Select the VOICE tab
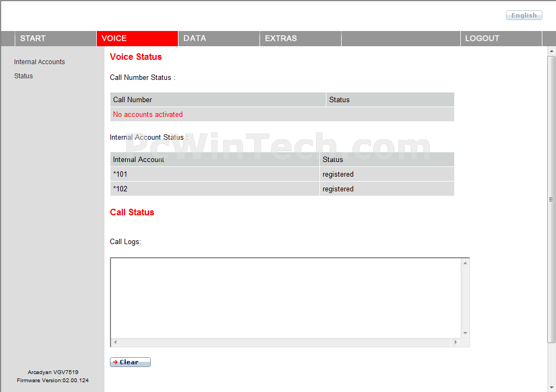556x392 pixels. click(x=114, y=39)
